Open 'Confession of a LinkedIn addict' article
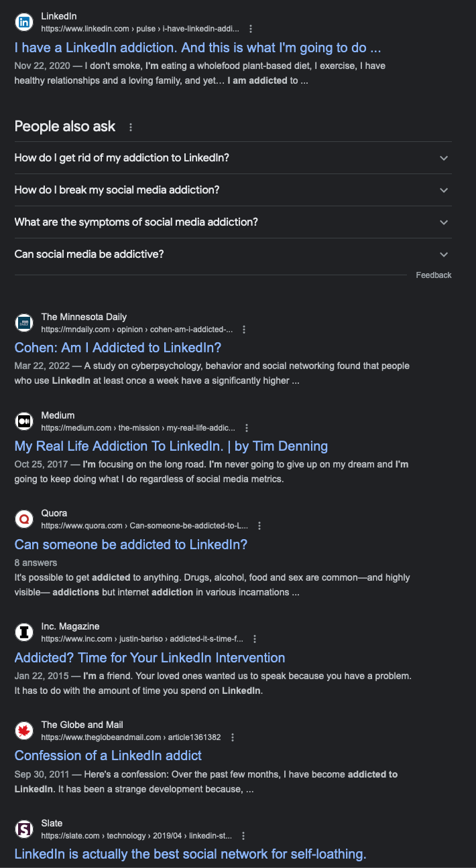476x868 pixels. click(108, 755)
